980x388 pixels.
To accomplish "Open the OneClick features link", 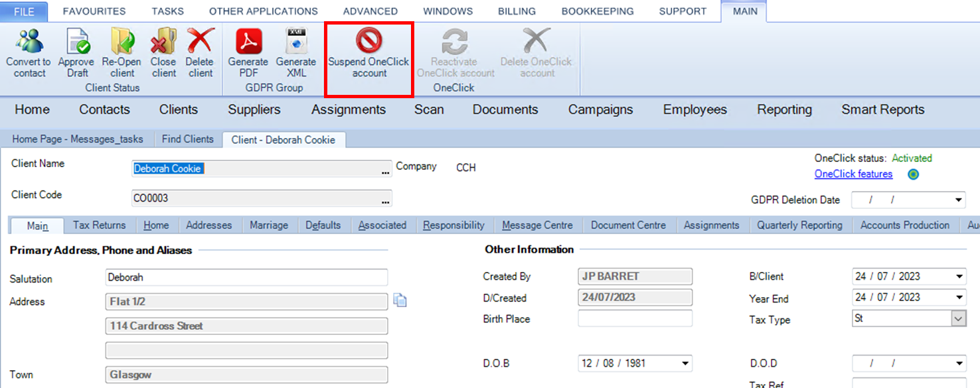I will click(x=853, y=174).
